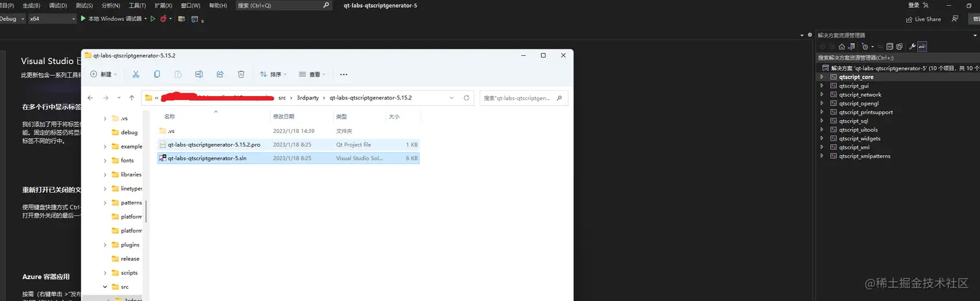Screen dimensions: 980x301
Task: Click Collapse All icon in Solution Explorer
Action: coord(890,47)
